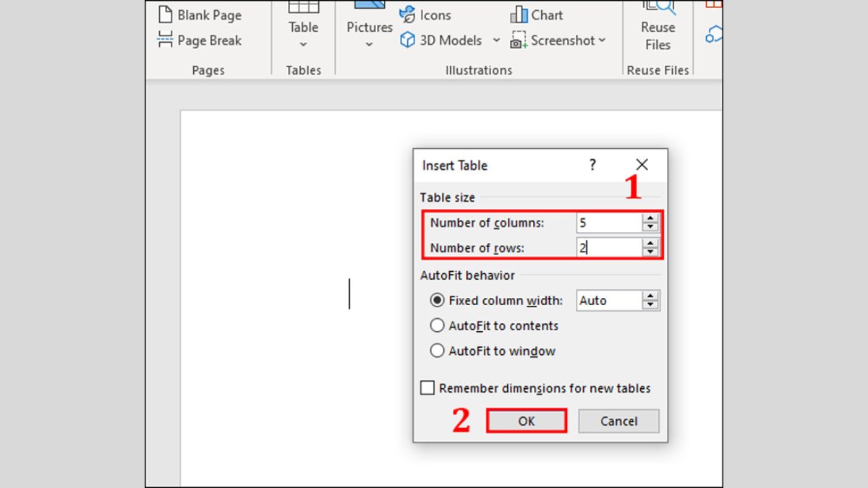
Task: Click the Number of rows field
Action: [609, 248]
